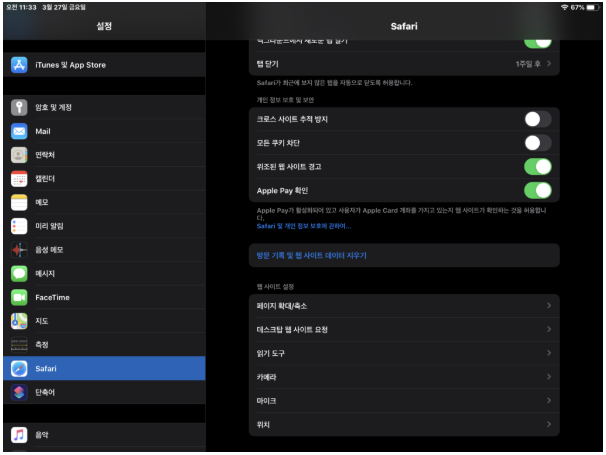Tap 연락처 label in sidebar
Image resolution: width=606 pixels, height=455 pixels.
(45, 155)
